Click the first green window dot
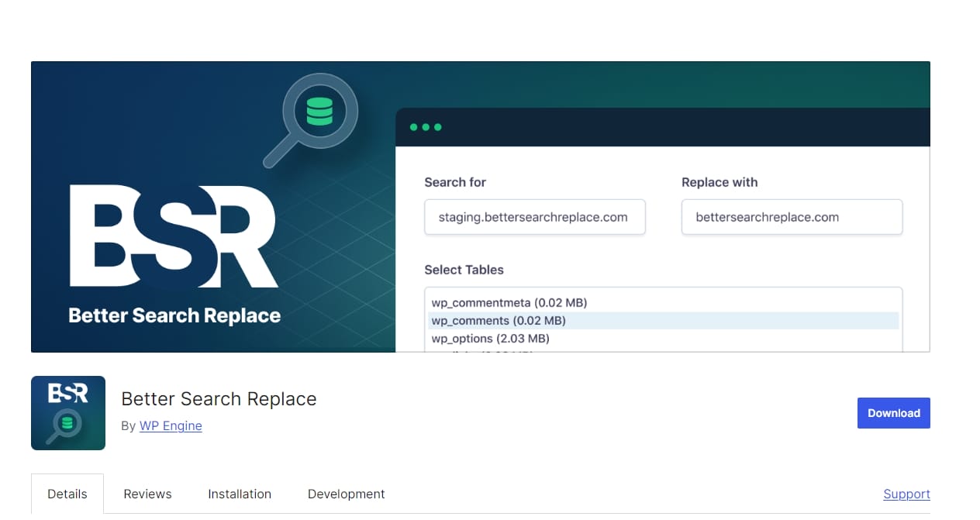Screen dimensions: 980x520 point(413,126)
